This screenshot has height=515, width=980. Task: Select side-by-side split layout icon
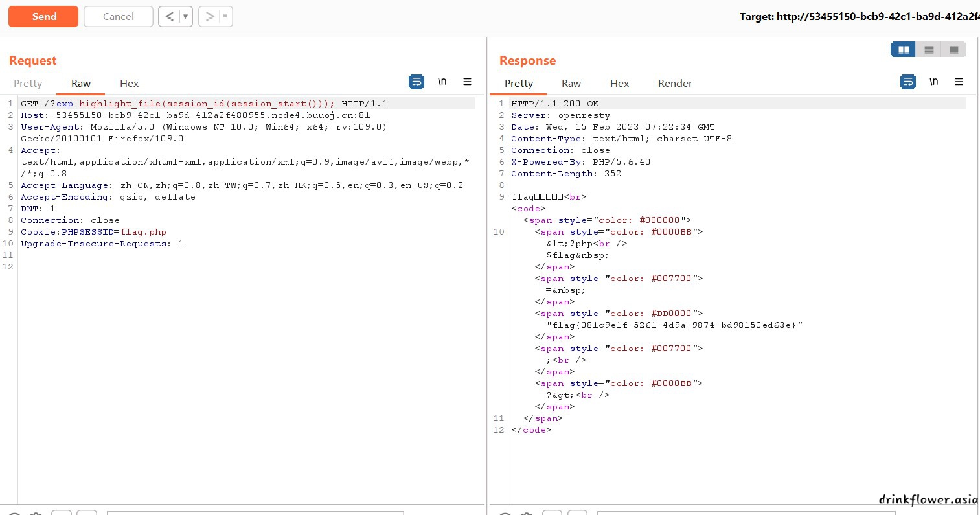903,49
